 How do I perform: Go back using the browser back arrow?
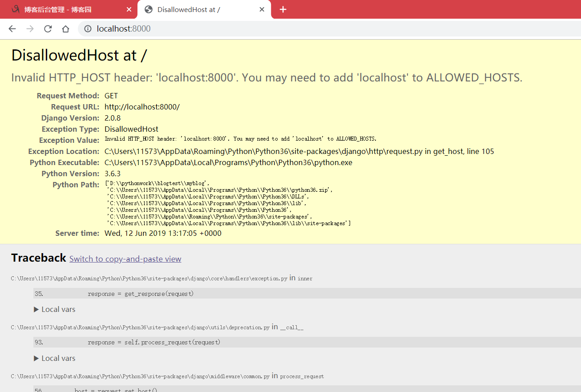(12, 29)
